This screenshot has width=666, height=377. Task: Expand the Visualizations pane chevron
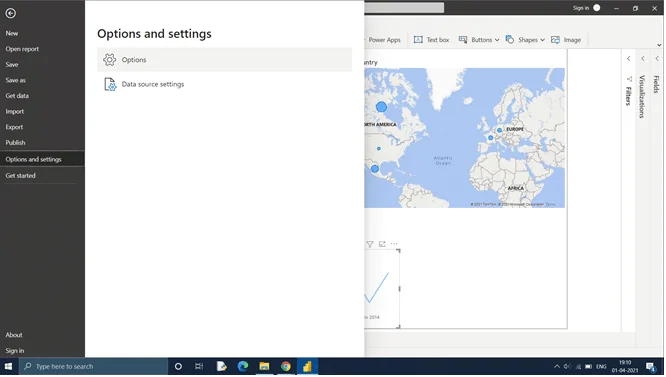click(x=644, y=59)
